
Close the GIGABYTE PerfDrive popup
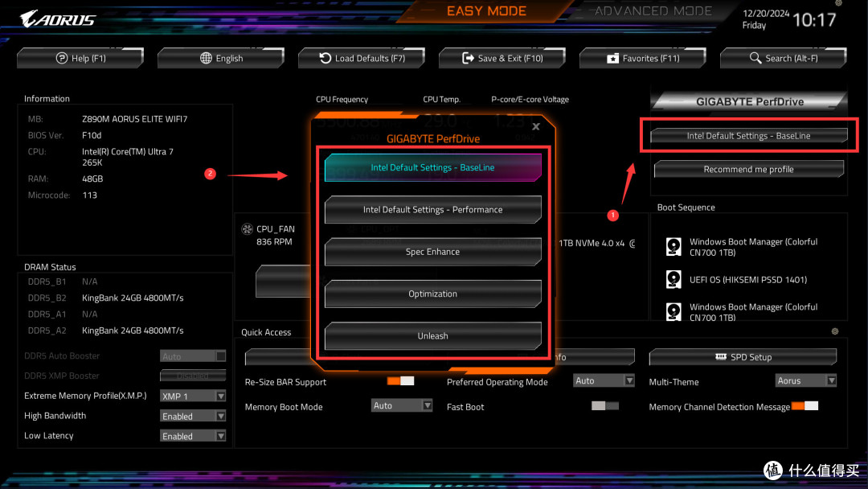(536, 127)
